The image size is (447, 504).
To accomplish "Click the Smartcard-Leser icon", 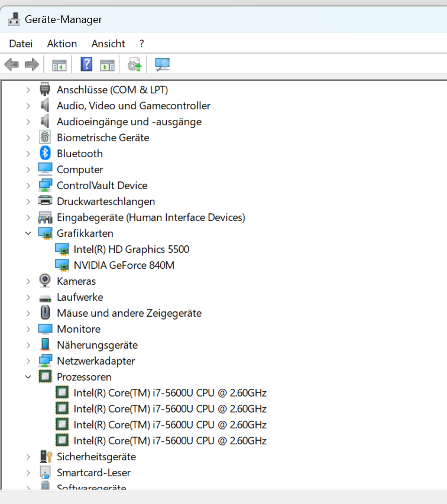I will (45, 472).
